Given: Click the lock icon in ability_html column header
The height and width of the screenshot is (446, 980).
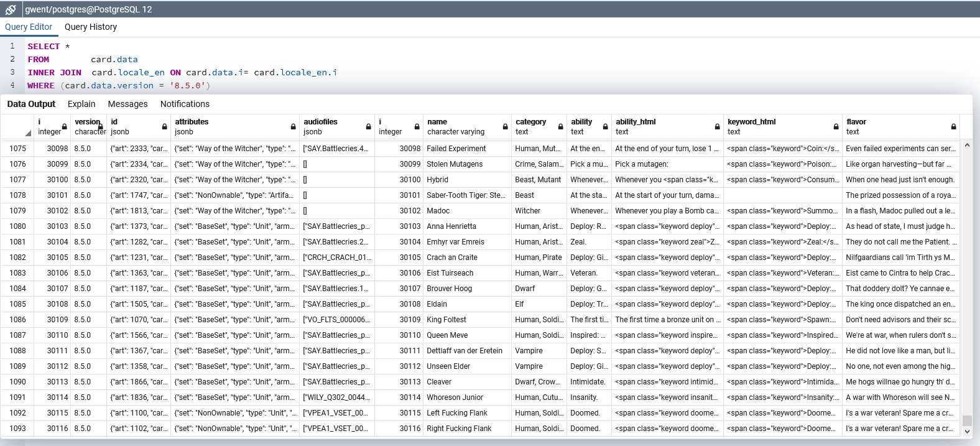Looking at the screenshot, I should pos(718,127).
